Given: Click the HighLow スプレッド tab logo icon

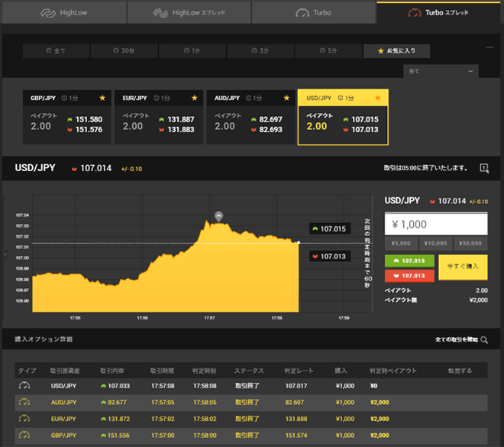Looking at the screenshot, I should click(160, 13).
